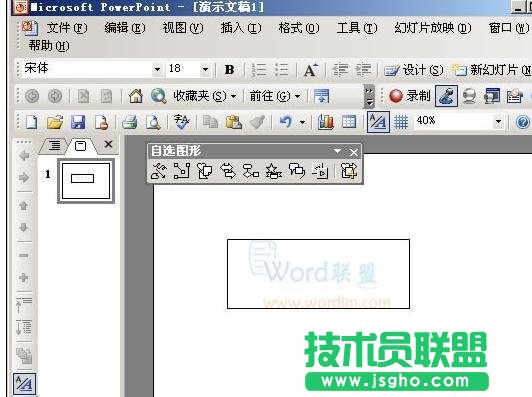Image resolution: width=532 pixels, height=397 pixels.
Task: Open the 插入(I) menu
Action: [x=241, y=28]
